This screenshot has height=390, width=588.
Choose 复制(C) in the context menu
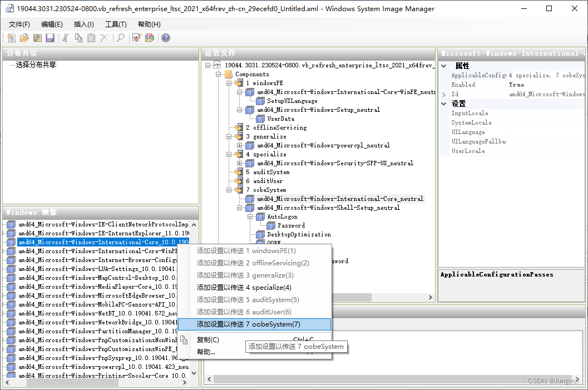[x=254, y=340]
